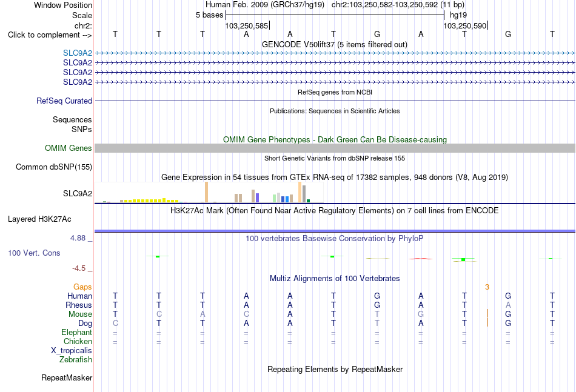Viewport: 576px width, 392px height.
Task: Click the 103,250,585 coordinate marker
Action: click(247, 25)
